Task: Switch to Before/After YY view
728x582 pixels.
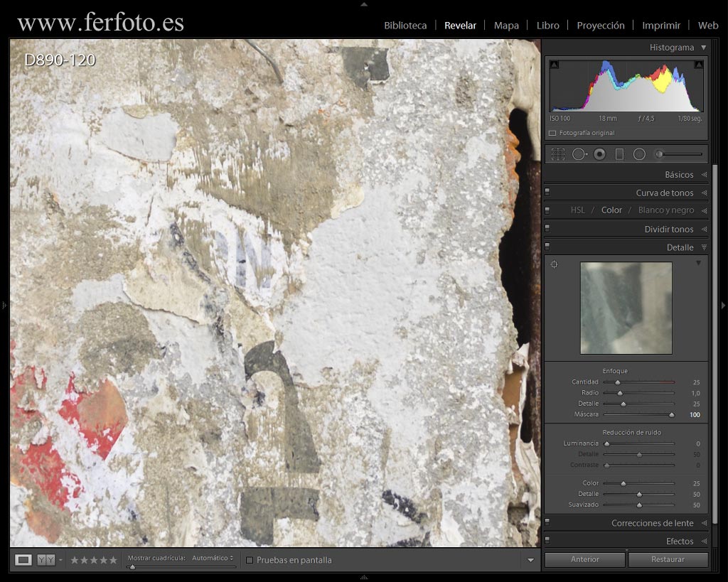Action: tap(46, 560)
